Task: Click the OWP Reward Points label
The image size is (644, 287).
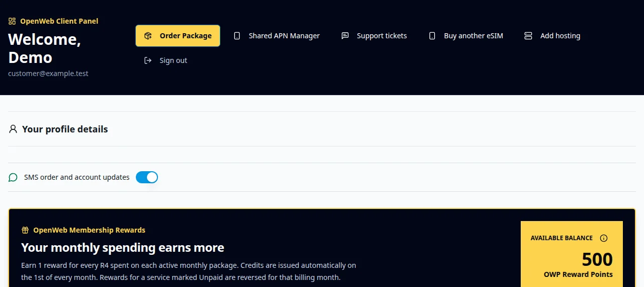Action: (x=578, y=275)
